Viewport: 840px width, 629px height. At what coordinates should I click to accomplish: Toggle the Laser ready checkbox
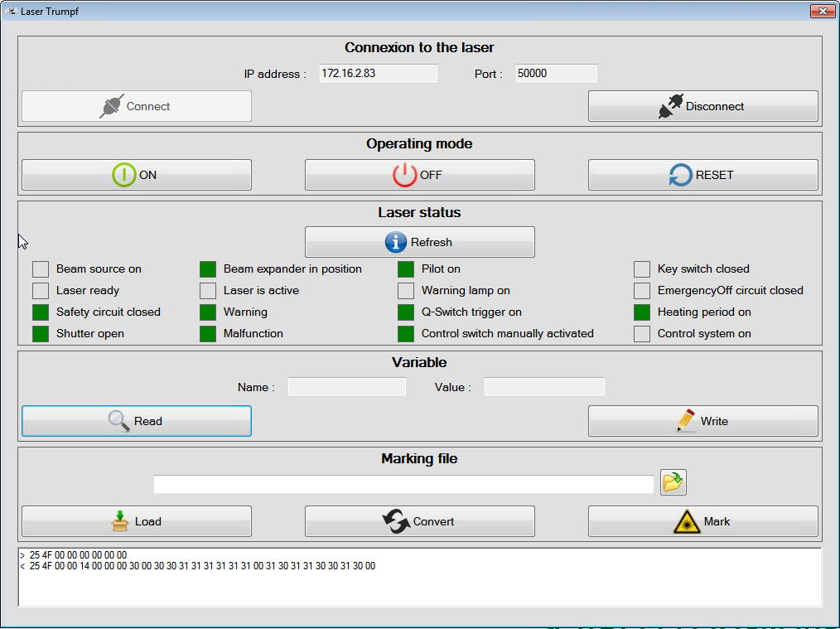tap(41, 291)
